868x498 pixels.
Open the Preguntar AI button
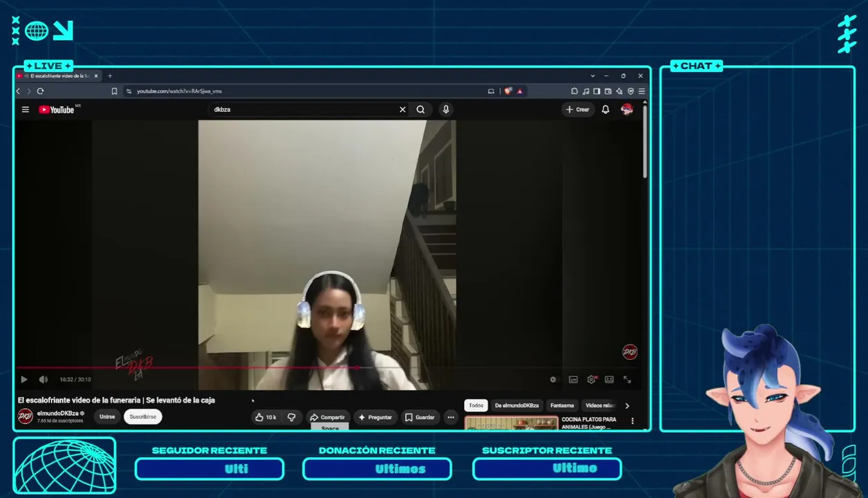click(376, 417)
